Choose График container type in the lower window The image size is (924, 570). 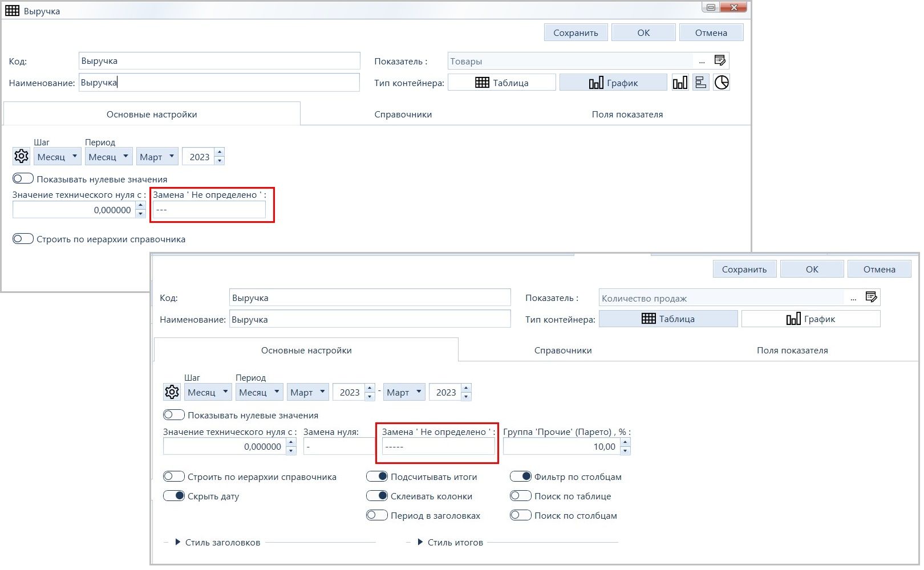pos(810,319)
